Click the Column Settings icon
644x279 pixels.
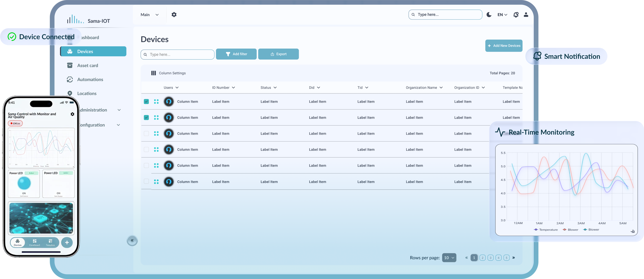tap(154, 73)
